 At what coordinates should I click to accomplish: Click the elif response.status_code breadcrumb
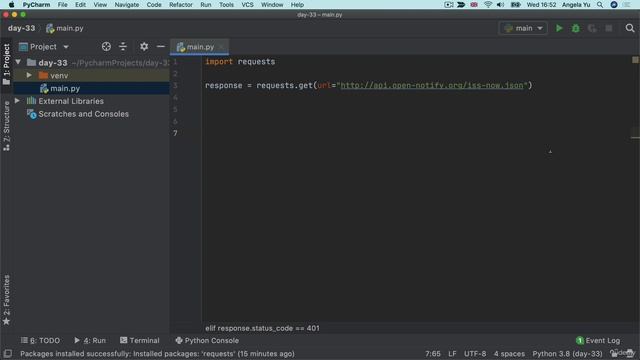click(262, 328)
